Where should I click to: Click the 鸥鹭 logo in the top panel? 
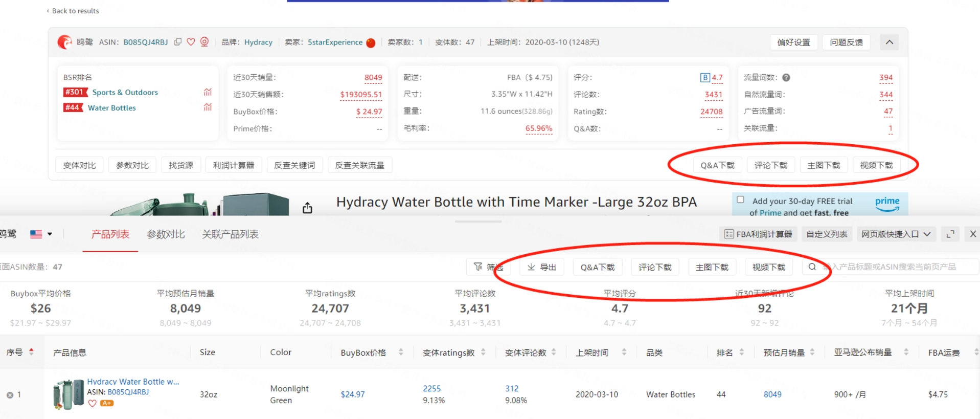pyautogui.click(x=65, y=42)
